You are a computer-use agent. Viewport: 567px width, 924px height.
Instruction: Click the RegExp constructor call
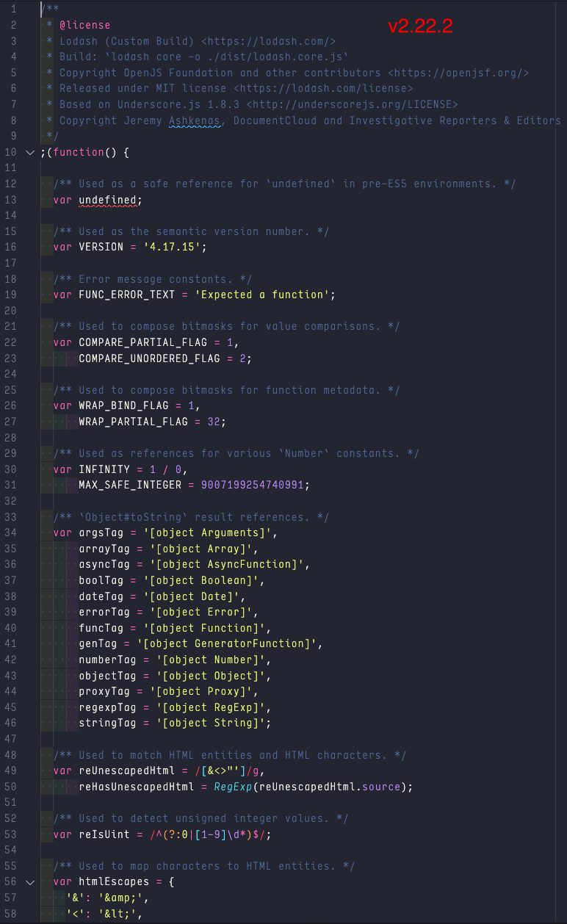click(x=233, y=787)
